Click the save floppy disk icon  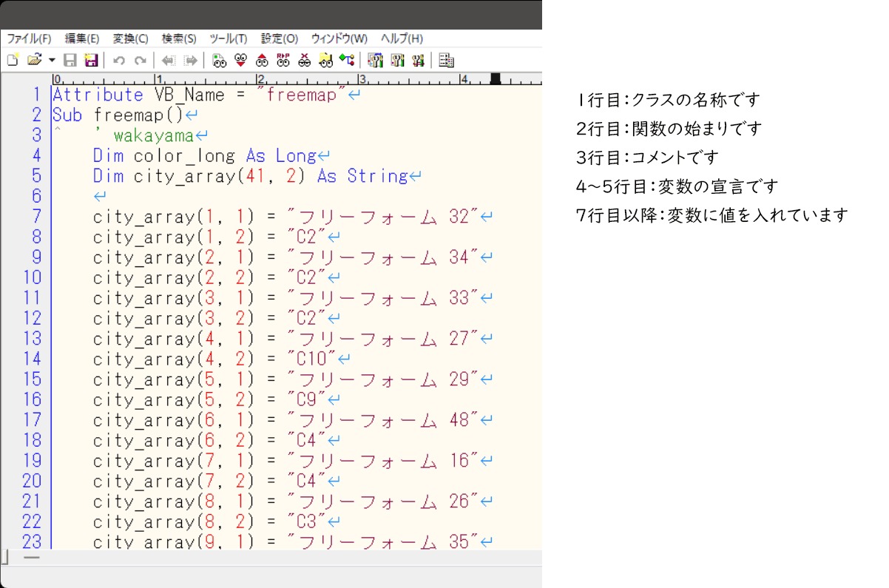click(70, 60)
